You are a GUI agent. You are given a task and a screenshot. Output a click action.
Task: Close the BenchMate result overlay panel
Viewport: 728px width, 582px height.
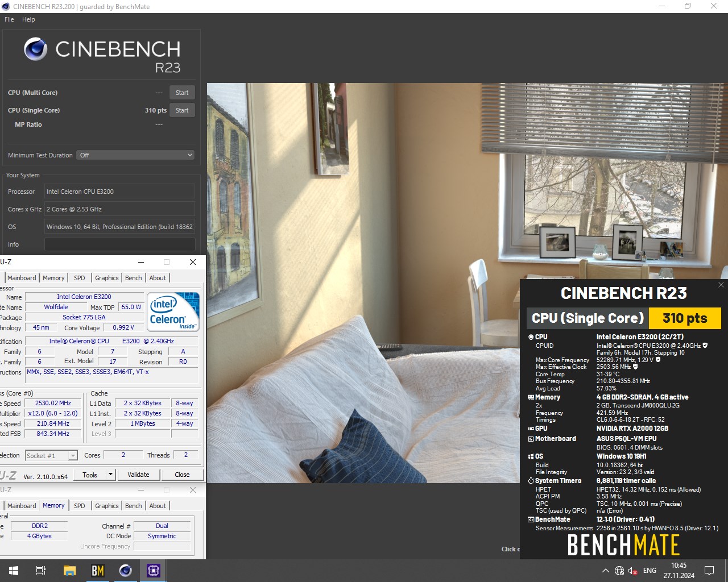point(721,285)
